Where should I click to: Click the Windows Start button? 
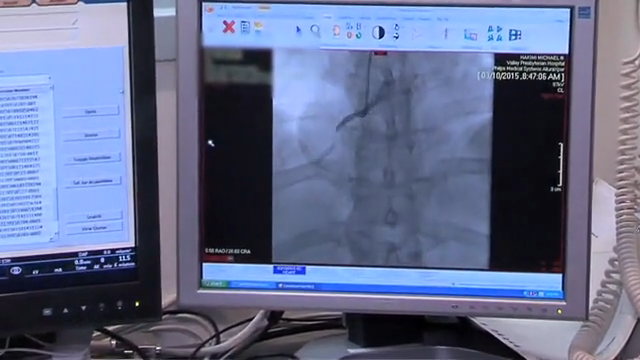point(215,284)
